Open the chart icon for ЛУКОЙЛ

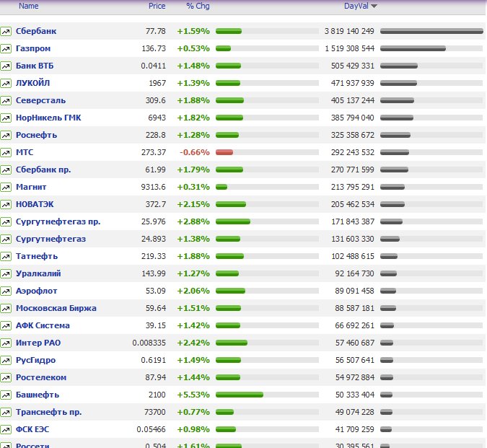6,83
